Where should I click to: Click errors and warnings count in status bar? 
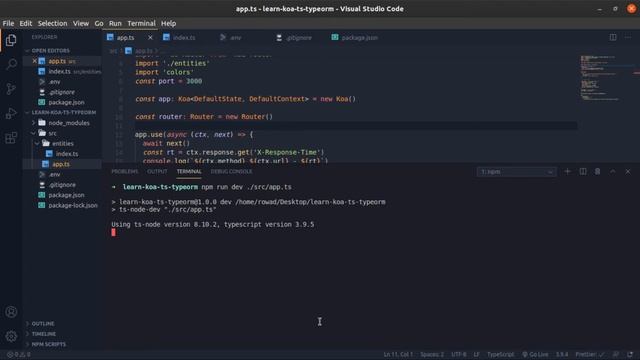coord(19,354)
